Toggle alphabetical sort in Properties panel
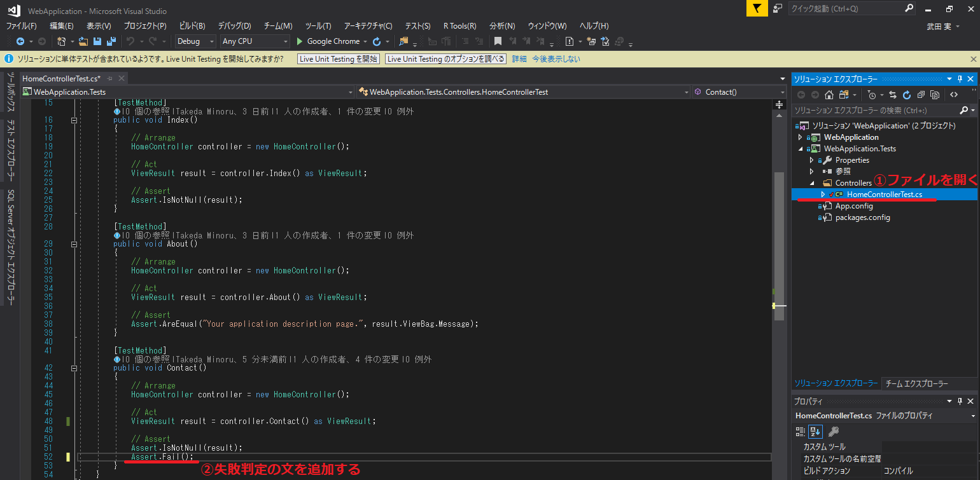This screenshot has height=480, width=980. pyautogui.click(x=815, y=432)
